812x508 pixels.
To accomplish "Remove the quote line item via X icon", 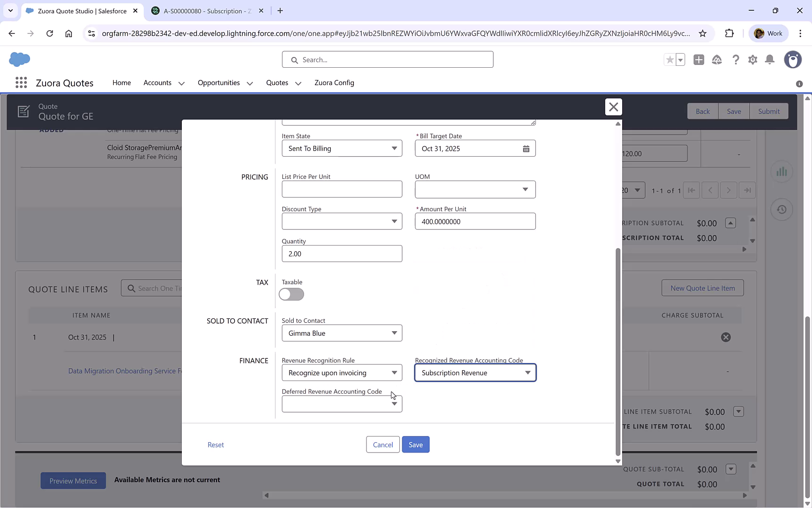I will (726, 337).
